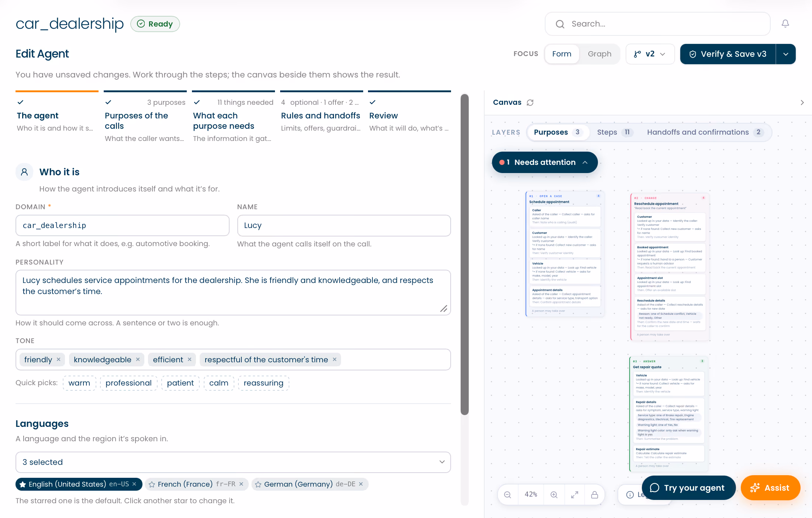
Task: Remove the efficient tone tag
Action: tap(189, 359)
